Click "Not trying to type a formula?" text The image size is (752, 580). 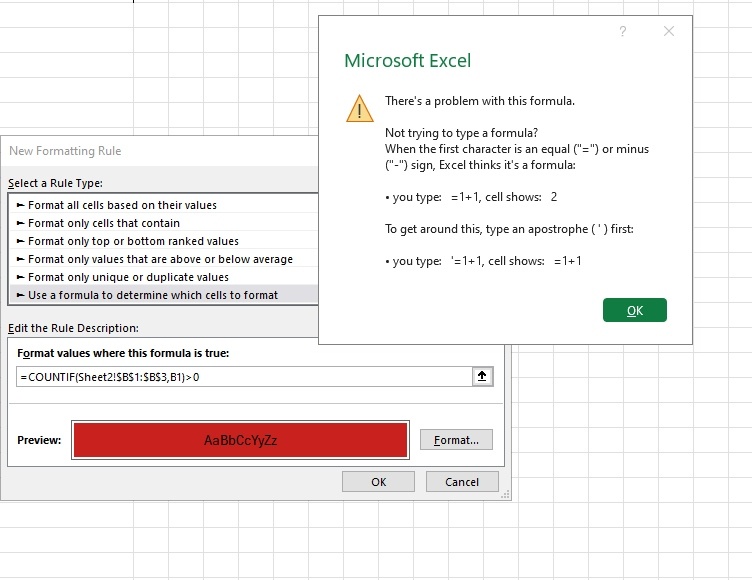[461, 133]
